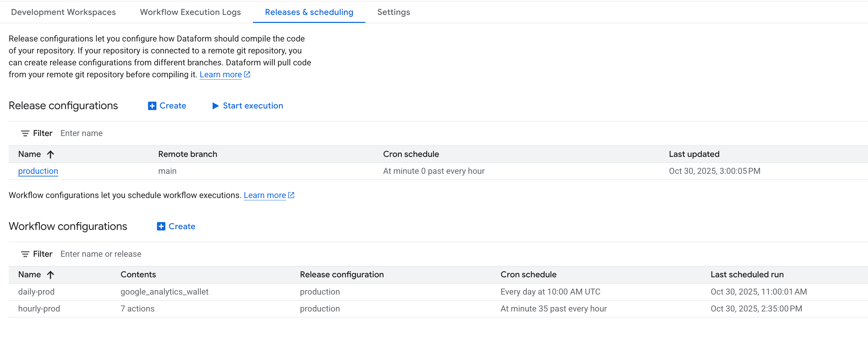Click the Start execution play icon
The image size is (868, 337).
215,106
